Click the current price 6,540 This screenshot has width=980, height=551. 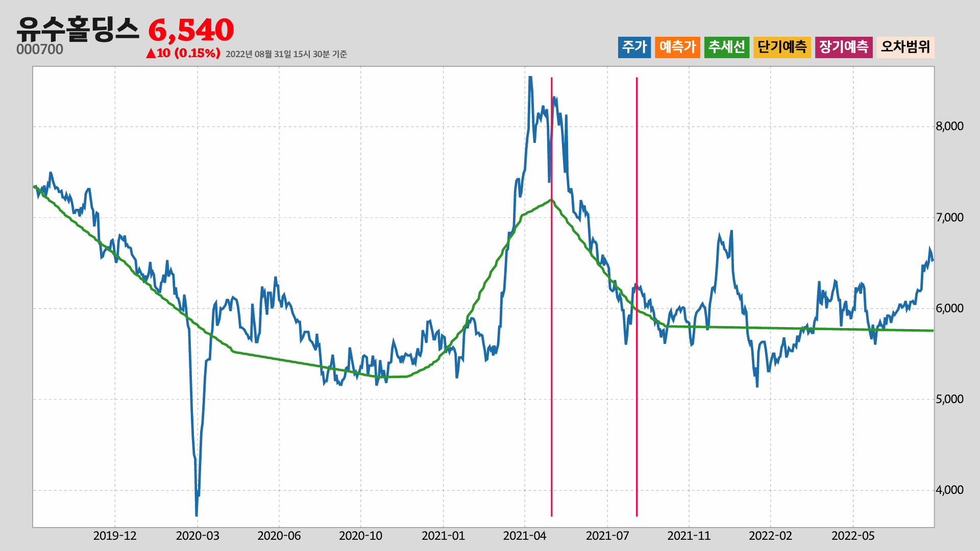pyautogui.click(x=191, y=30)
